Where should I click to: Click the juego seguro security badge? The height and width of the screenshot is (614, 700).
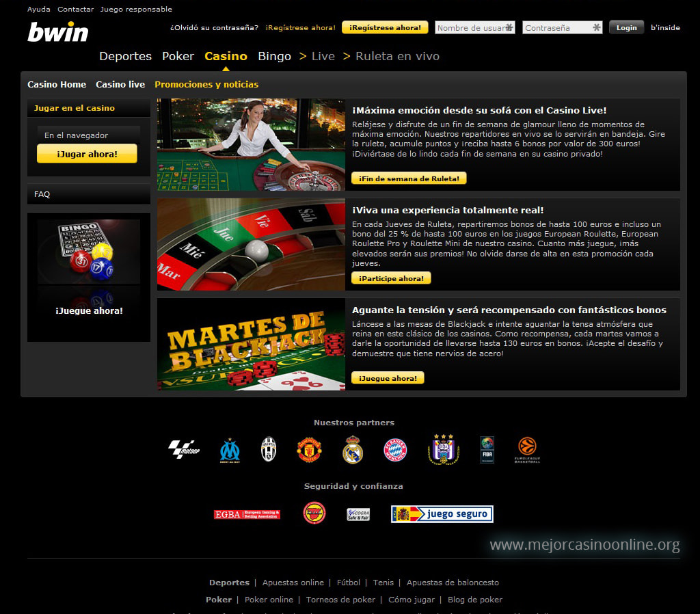point(442,513)
